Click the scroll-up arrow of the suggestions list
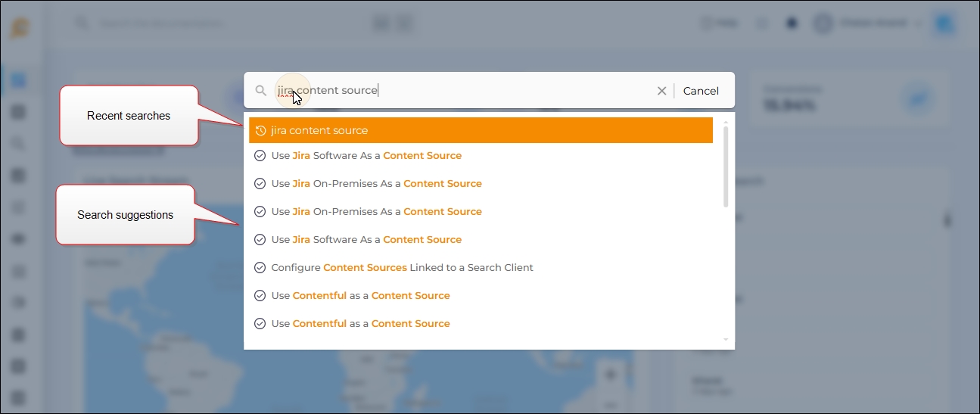Viewport: 980px width, 414px height. tap(726, 122)
